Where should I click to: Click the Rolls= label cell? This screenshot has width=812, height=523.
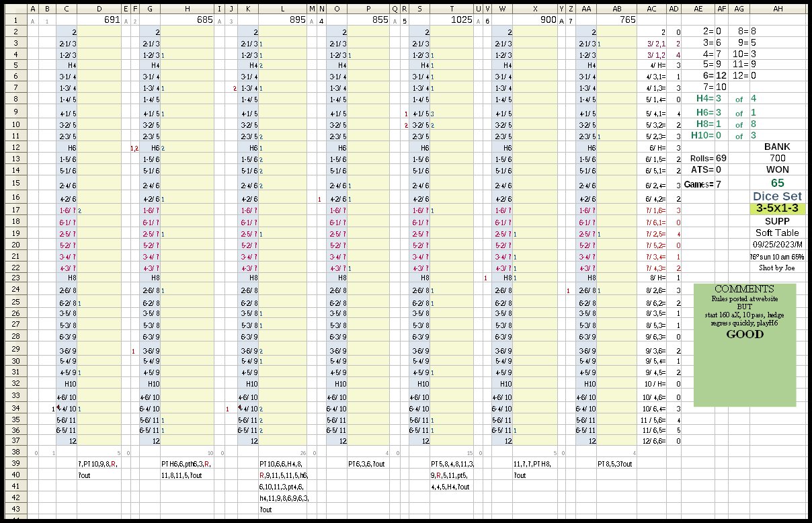[x=698, y=158]
